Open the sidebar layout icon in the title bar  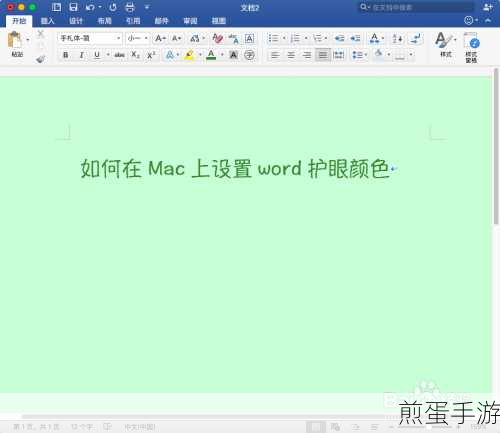pyautogui.click(x=57, y=7)
